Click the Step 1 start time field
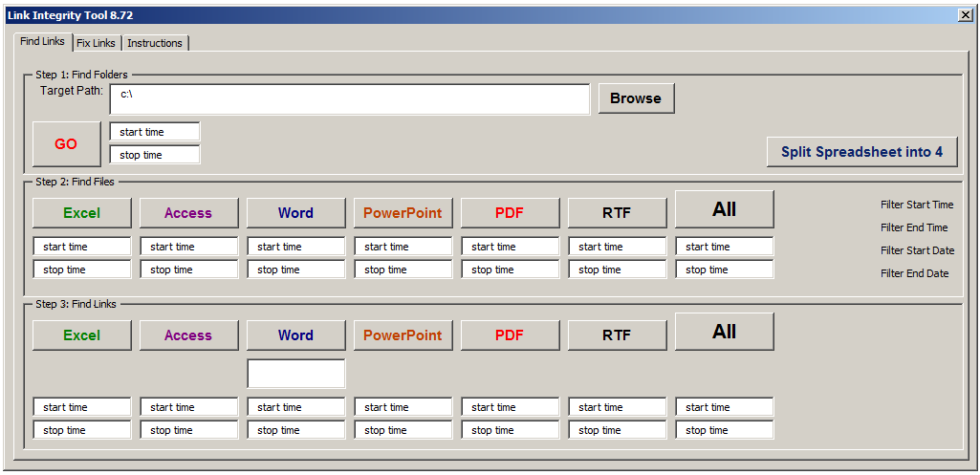 point(155,132)
